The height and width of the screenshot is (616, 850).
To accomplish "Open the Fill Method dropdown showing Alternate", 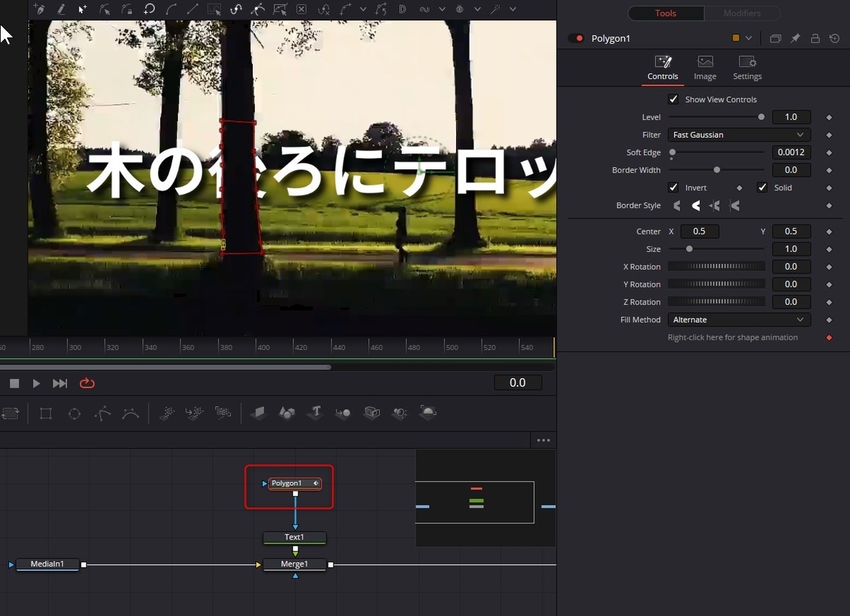I will click(739, 320).
